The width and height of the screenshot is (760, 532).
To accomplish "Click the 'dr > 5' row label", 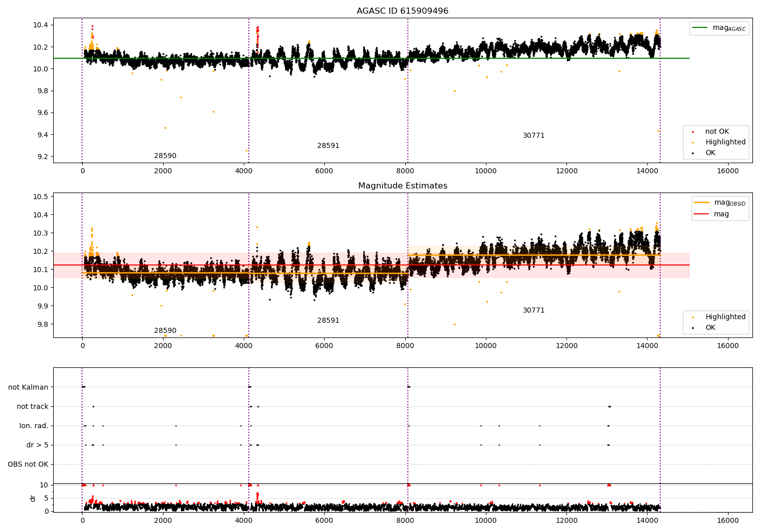I will (x=37, y=445).
